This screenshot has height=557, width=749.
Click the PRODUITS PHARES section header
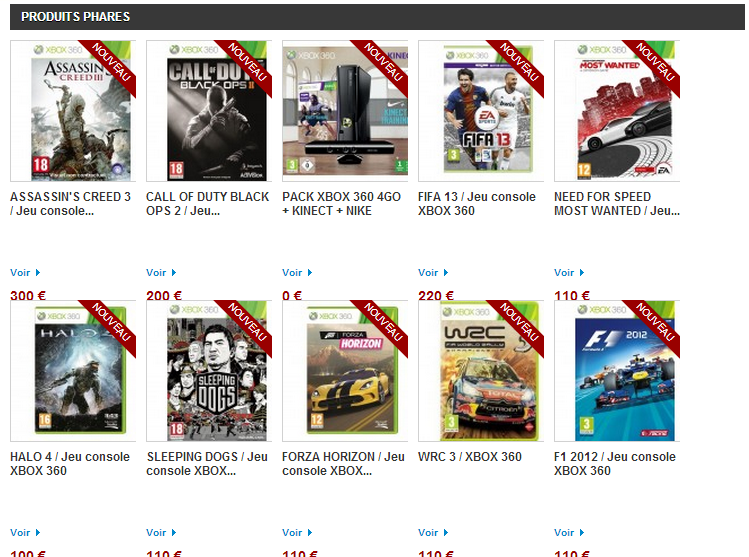[x=377, y=17]
